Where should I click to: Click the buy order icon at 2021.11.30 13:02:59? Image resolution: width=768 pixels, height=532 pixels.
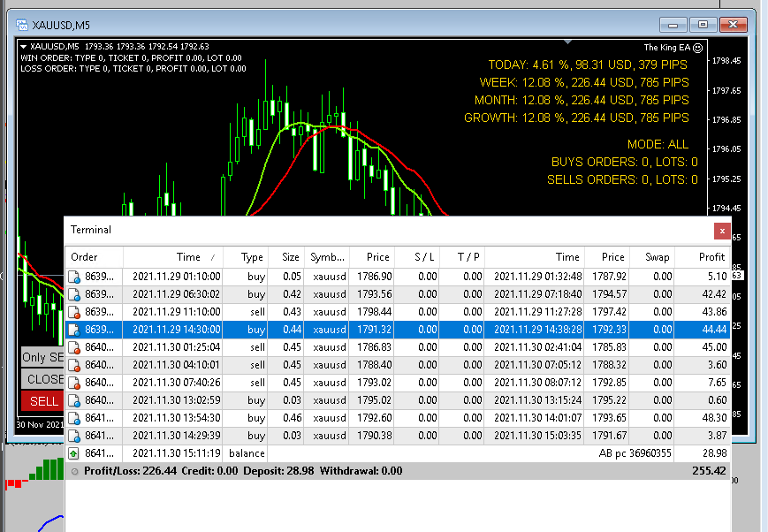coord(74,400)
